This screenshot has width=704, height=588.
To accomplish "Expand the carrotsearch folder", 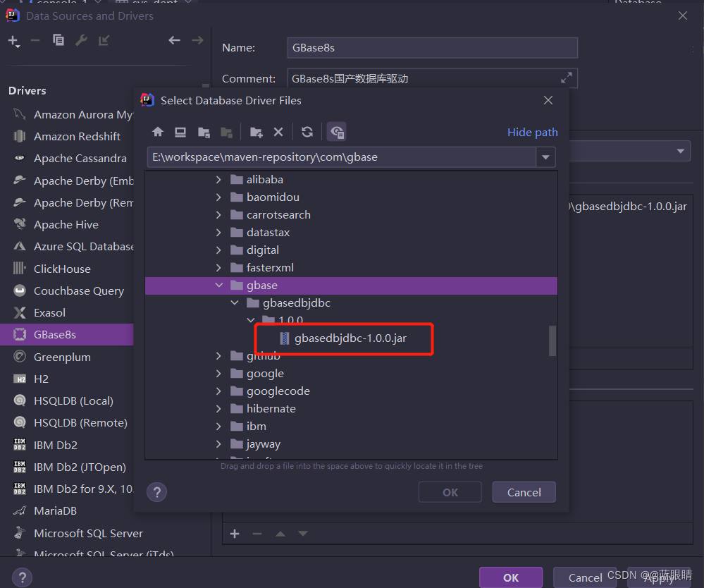I will (218, 215).
